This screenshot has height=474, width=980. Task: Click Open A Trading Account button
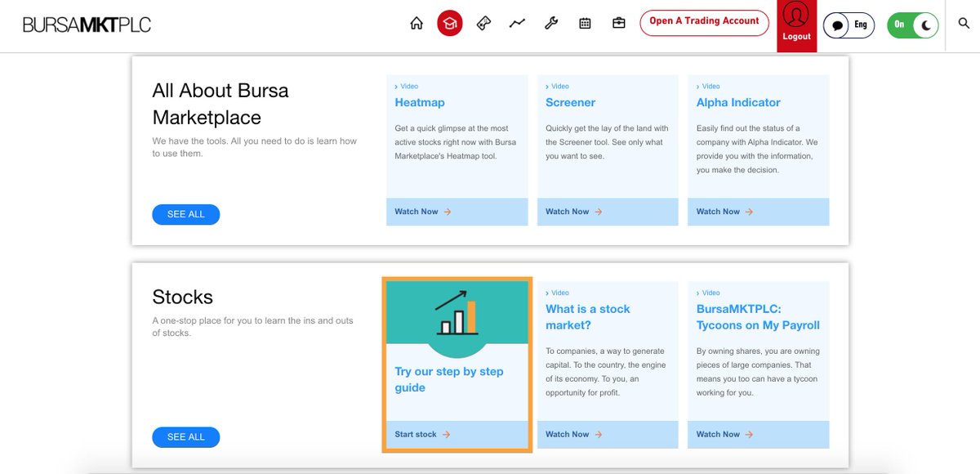coord(704,22)
